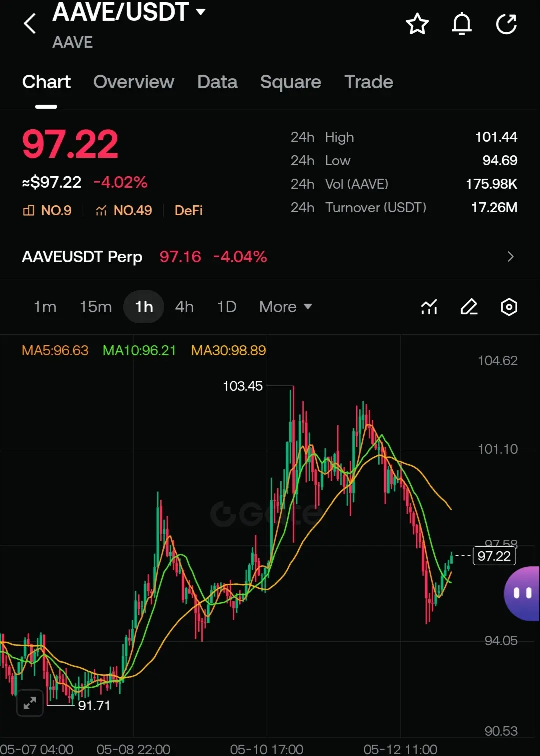Screen dimensions: 540x756
Task: Open chart settings hexagon icon
Action: pyautogui.click(x=509, y=307)
